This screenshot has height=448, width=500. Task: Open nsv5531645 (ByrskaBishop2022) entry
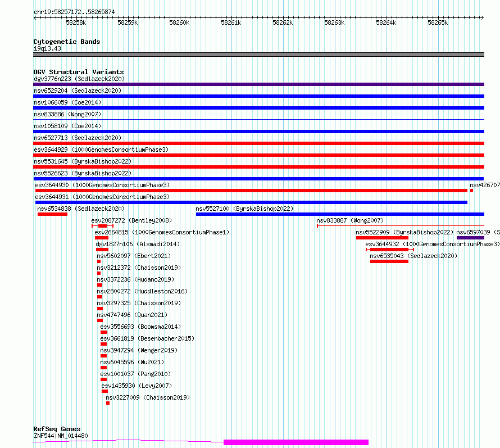pyautogui.click(x=83, y=161)
